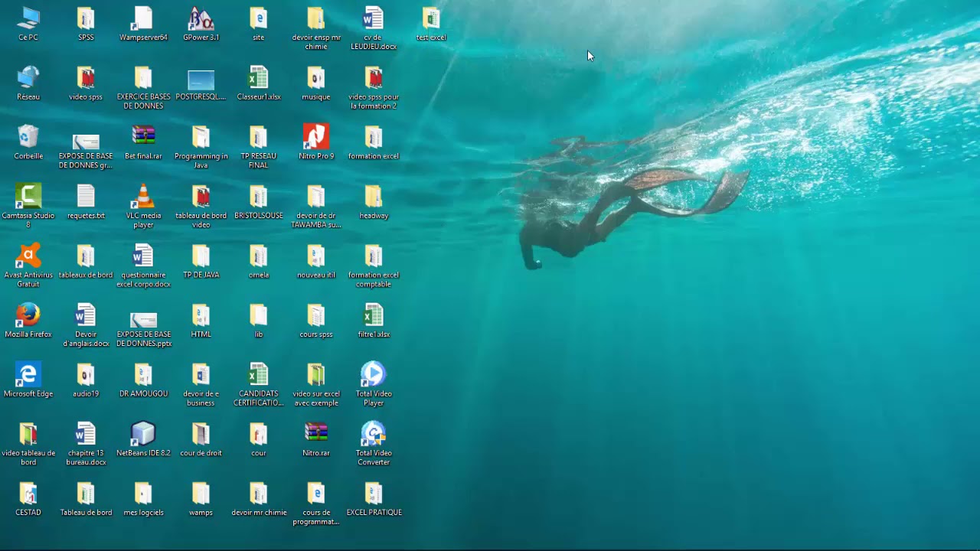Select the cour de droit folder
Viewport: 980px width, 551px height.
coord(201,439)
